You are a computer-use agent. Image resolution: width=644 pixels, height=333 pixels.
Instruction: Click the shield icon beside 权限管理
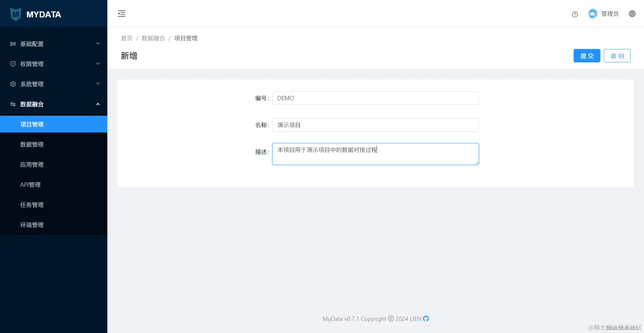(12, 64)
